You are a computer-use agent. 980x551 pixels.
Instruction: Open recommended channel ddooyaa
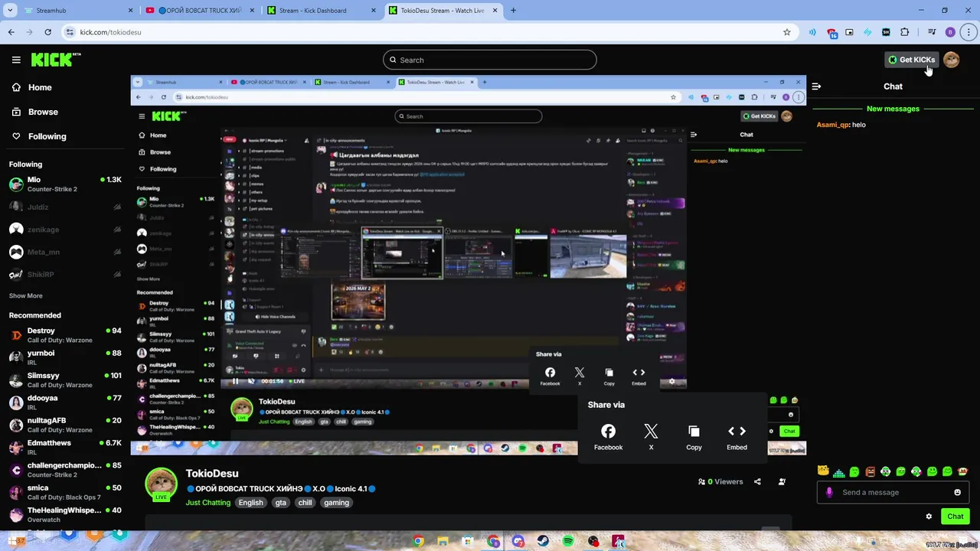(x=65, y=403)
